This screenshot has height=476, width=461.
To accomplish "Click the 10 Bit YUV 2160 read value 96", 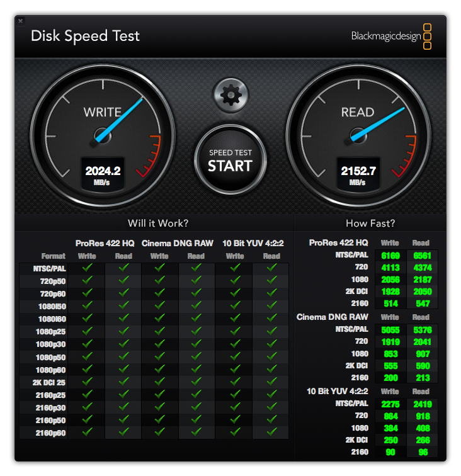I will (x=423, y=452).
